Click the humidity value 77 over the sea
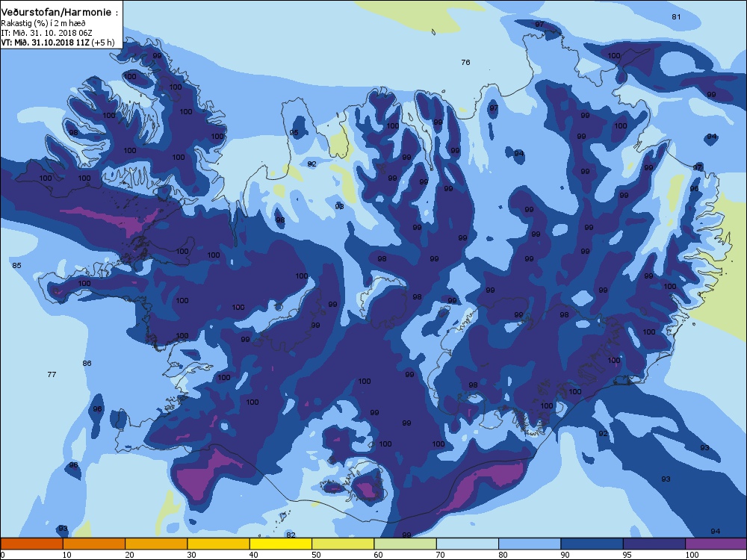Image resolution: width=747 pixels, height=560 pixels. pyautogui.click(x=52, y=375)
